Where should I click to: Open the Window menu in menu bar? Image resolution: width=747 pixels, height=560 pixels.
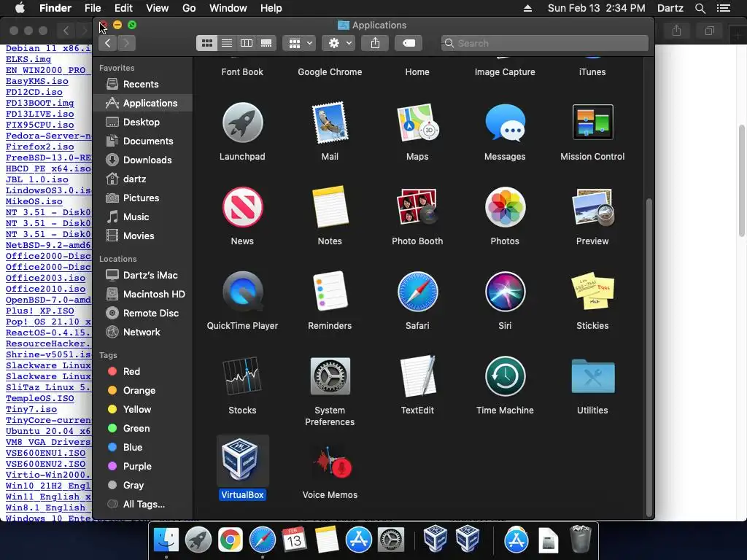pyautogui.click(x=228, y=8)
